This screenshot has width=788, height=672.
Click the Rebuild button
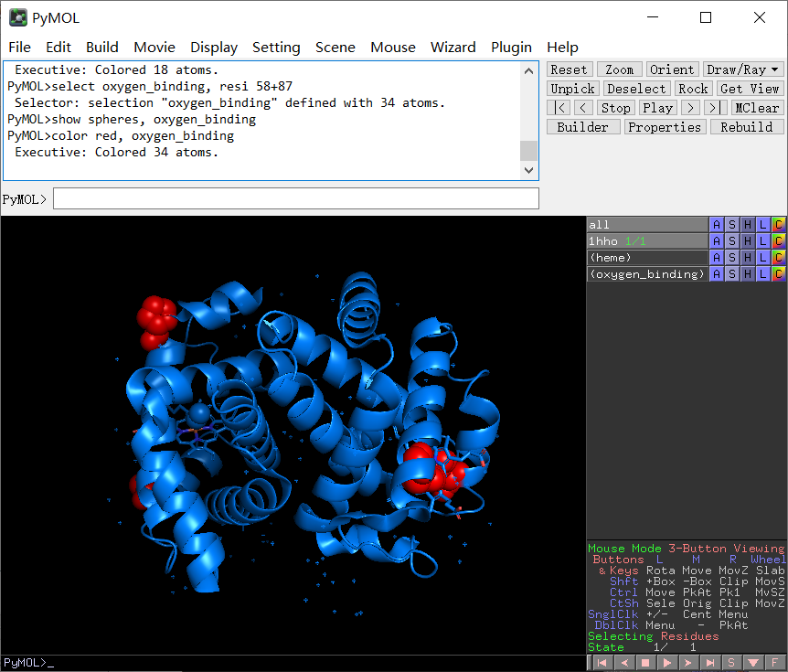[x=747, y=127]
